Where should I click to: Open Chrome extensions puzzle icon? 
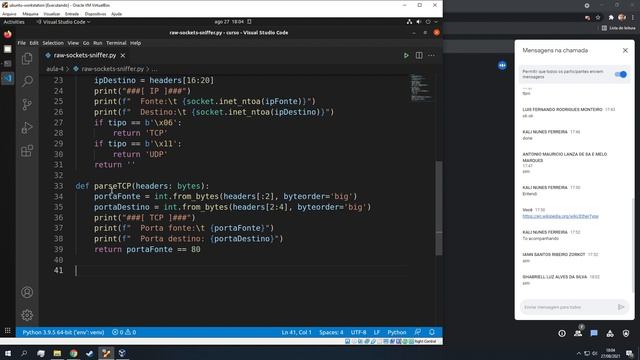click(611, 18)
